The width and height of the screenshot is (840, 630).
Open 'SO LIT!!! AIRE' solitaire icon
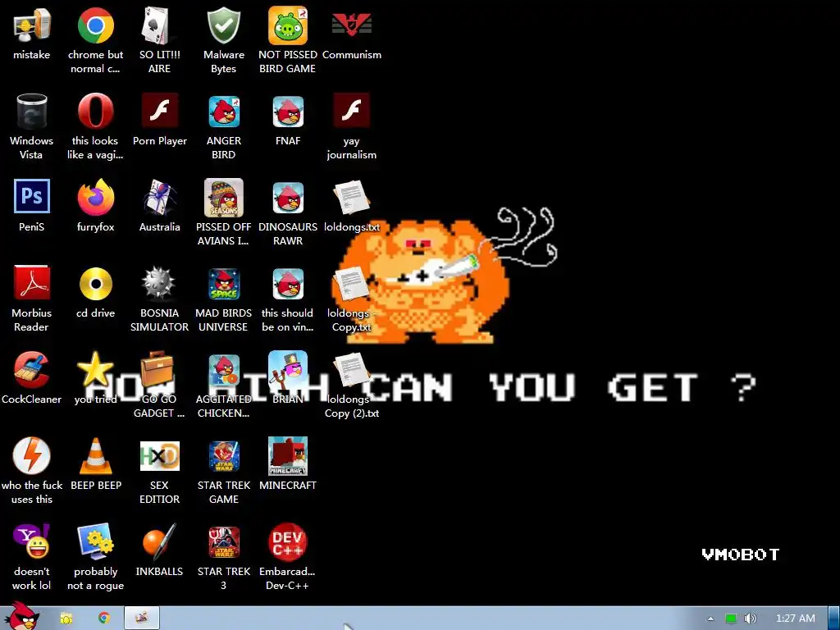(x=159, y=25)
